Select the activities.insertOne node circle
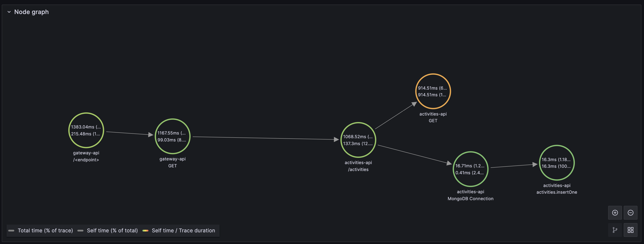The height and width of the screenshot is (244, 644). 557,163
